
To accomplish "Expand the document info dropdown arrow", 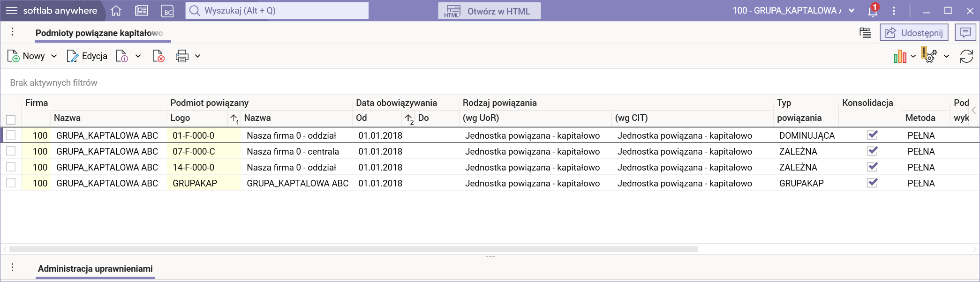I will click(138, 56).
